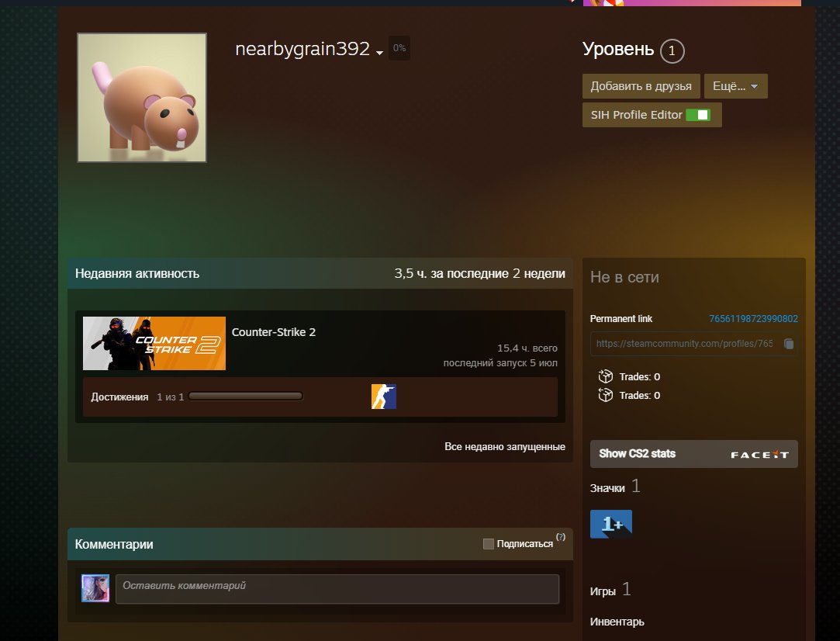Screen dimensions: 840x641
Task: Expand the nearbygrain392 name history arrow
Action: coord(379,53)
